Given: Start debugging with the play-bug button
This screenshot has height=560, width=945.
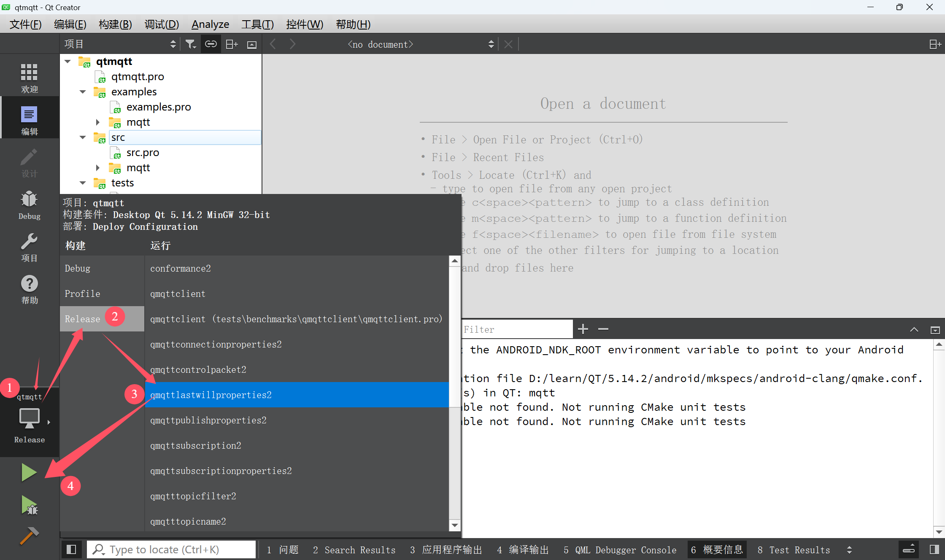Looking at the screenshot, I should point(29,505).
